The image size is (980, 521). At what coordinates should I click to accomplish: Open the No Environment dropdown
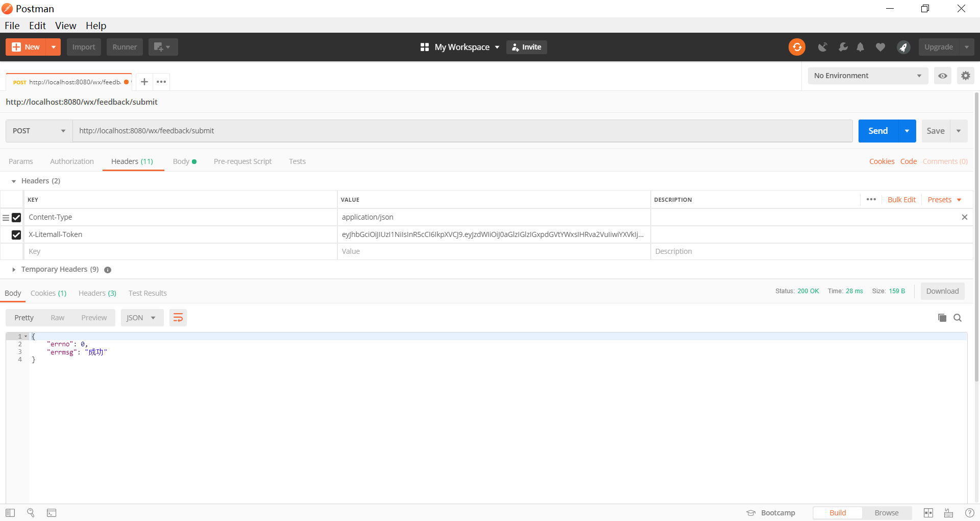pyautogui.click(x=867, y=76)
